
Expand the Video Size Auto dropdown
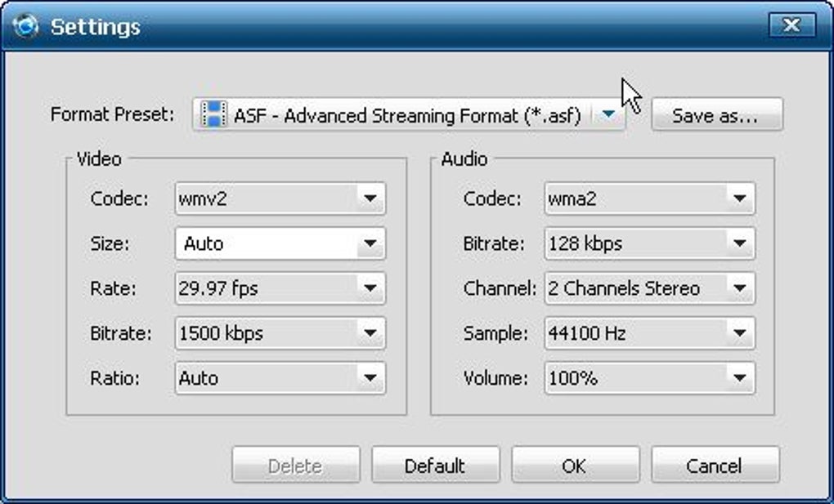[x=370, y=243]
